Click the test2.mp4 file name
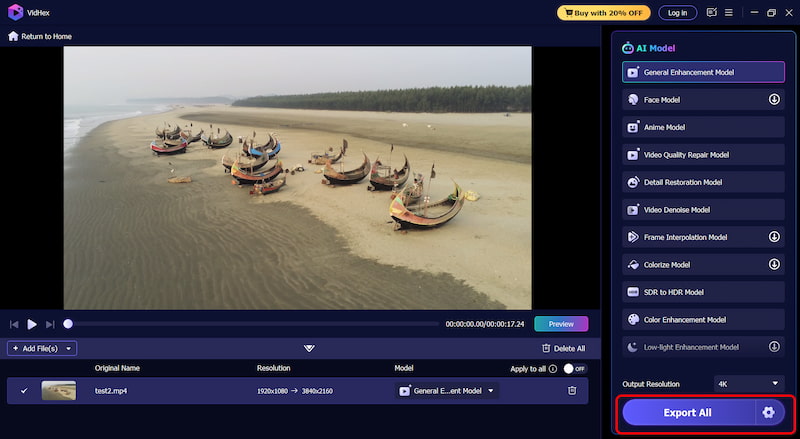The image size is (800, 439). [111, 391]
